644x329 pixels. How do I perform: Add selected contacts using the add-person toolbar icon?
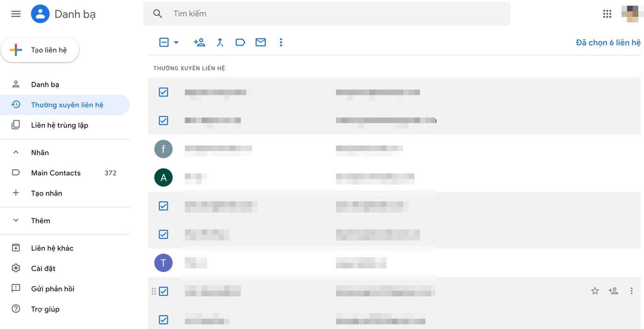[200, 42]
